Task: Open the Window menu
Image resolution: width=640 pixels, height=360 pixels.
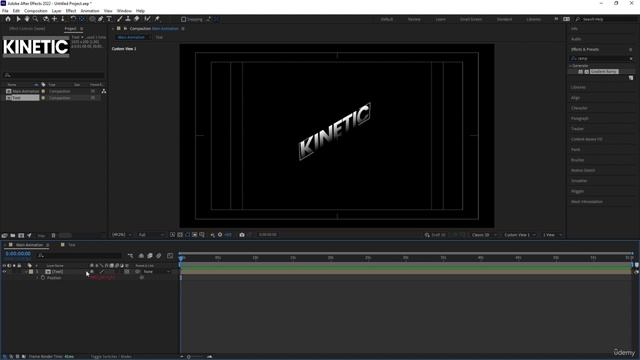Action: (124, 11)
